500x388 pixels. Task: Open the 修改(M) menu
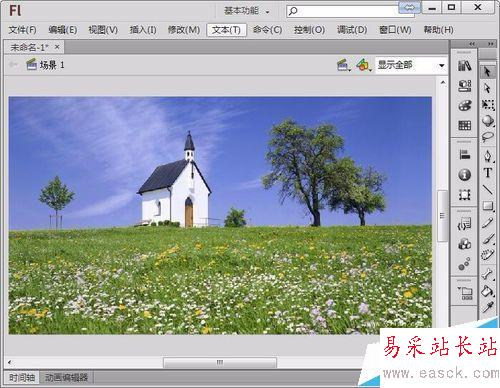click(184, 30)
